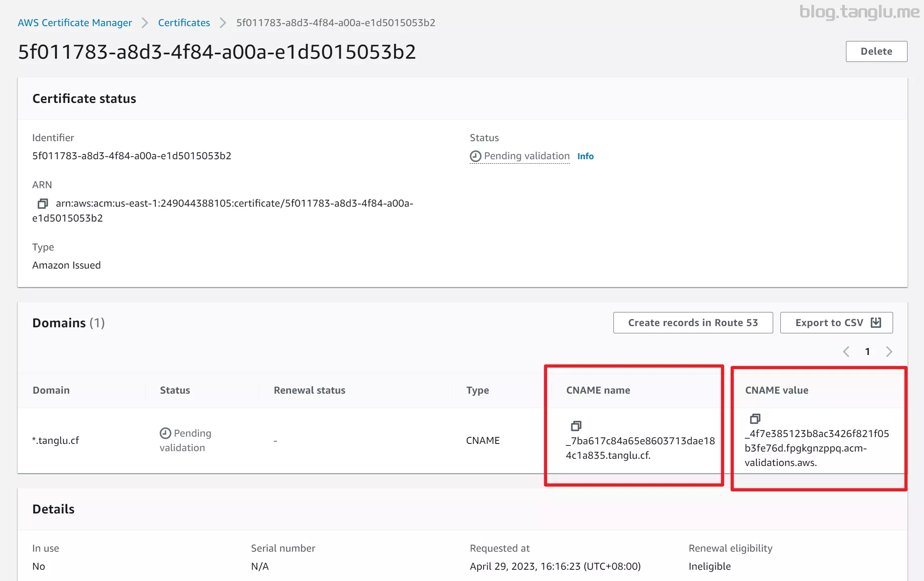Click the pending clock icon in the domain row

(x=165, y=433)
